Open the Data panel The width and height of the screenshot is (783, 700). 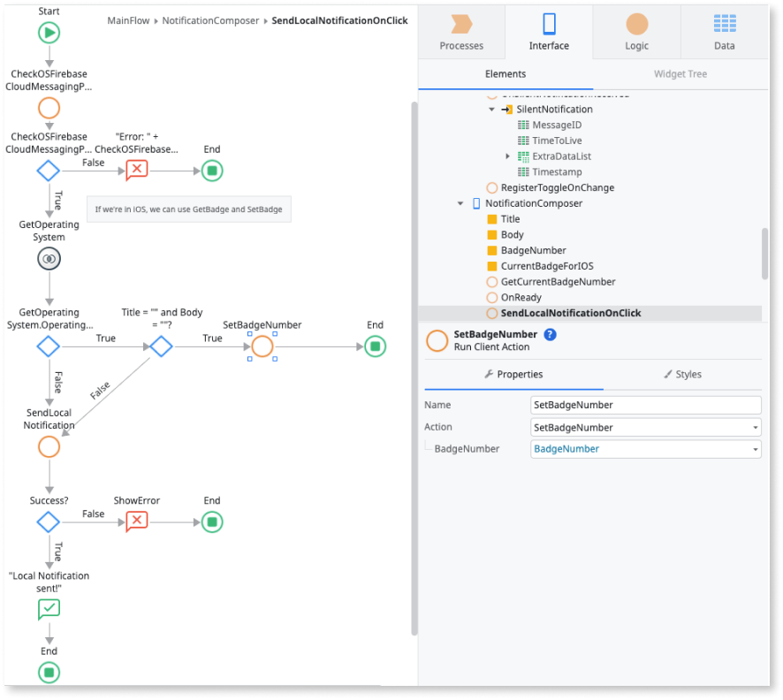[724, 33]
